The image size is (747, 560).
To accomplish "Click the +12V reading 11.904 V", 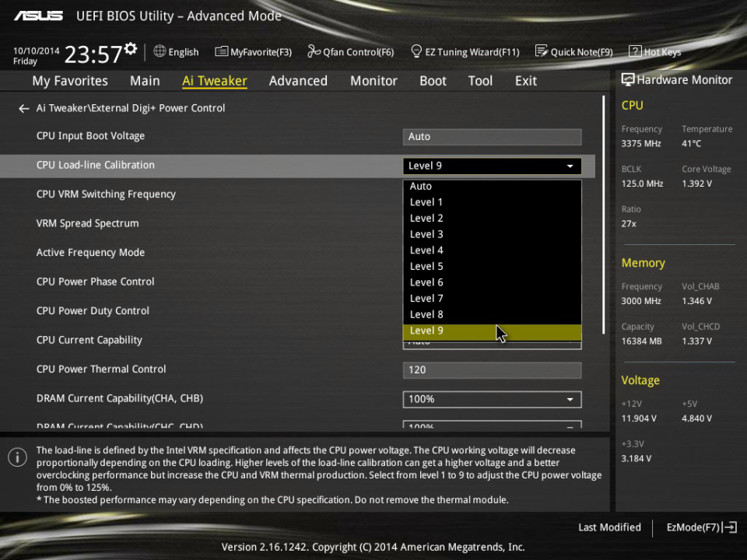I will (x=639, y=418).
